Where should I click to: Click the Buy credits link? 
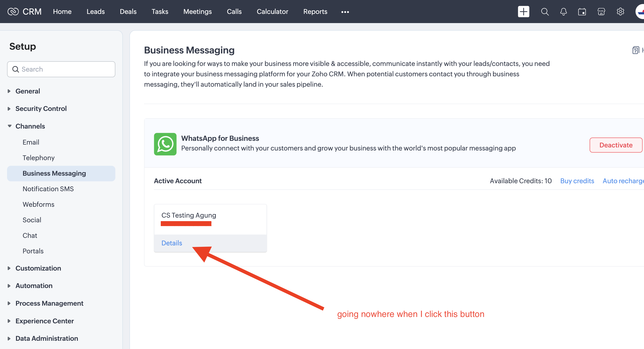click(x=577, y=181)
